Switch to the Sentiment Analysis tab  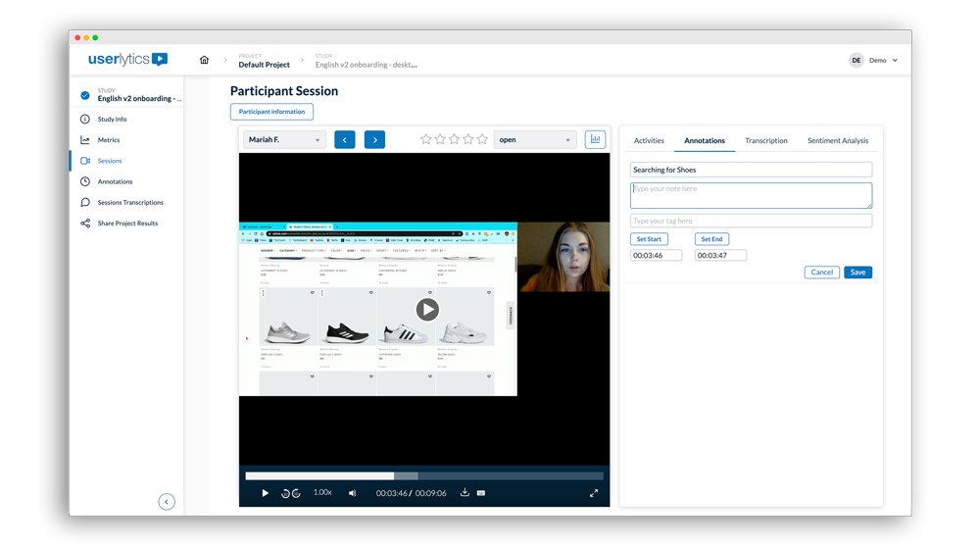pyautogui.click(x=837, y=140)
